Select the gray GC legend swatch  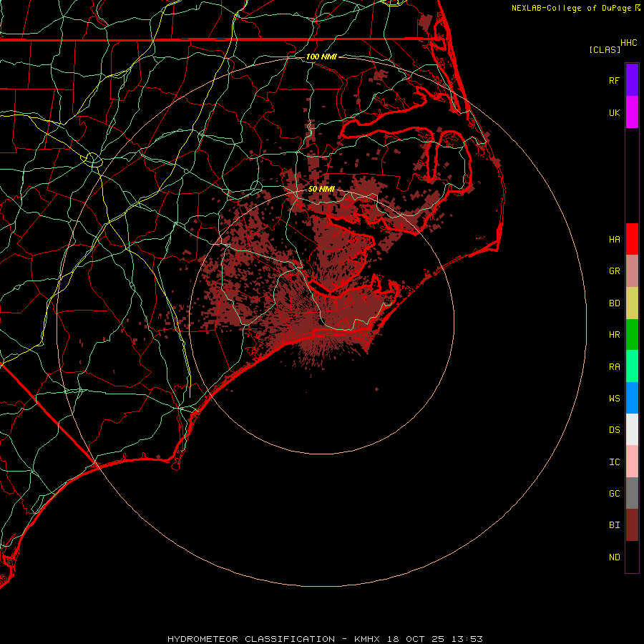tap(632, 493)
